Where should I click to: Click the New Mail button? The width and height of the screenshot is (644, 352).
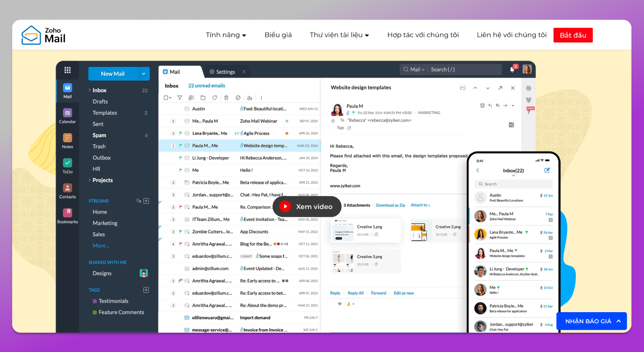[113, 74]
